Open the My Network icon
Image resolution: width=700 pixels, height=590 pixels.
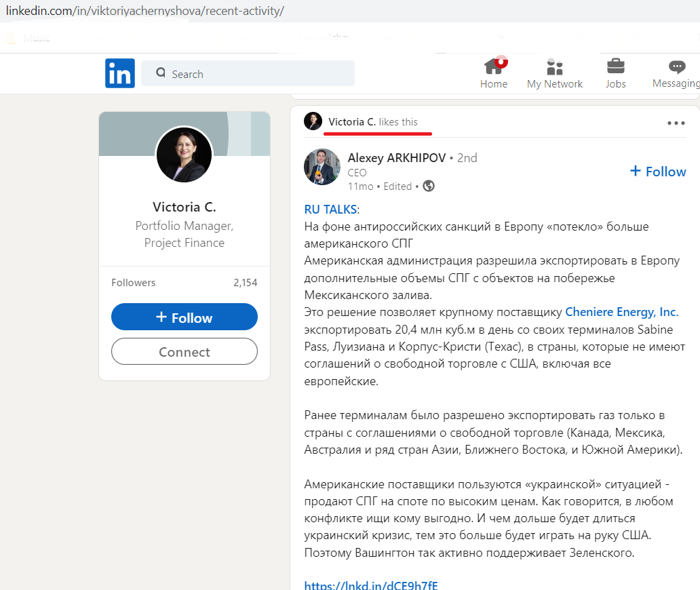554,73
